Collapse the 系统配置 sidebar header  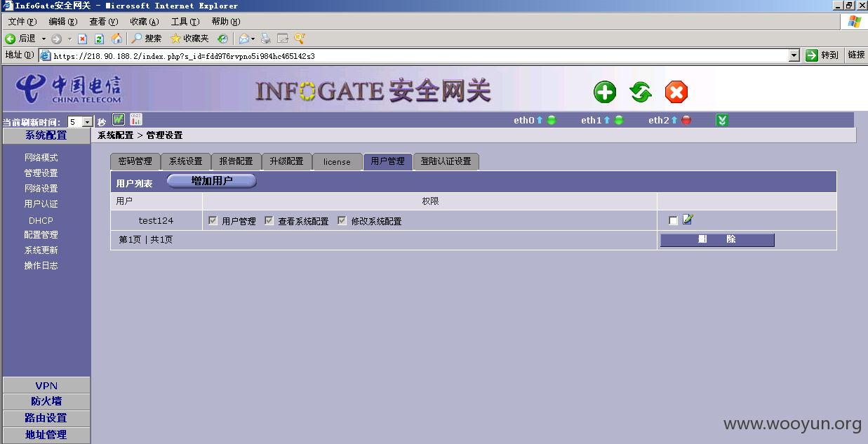tap(46, 135)
